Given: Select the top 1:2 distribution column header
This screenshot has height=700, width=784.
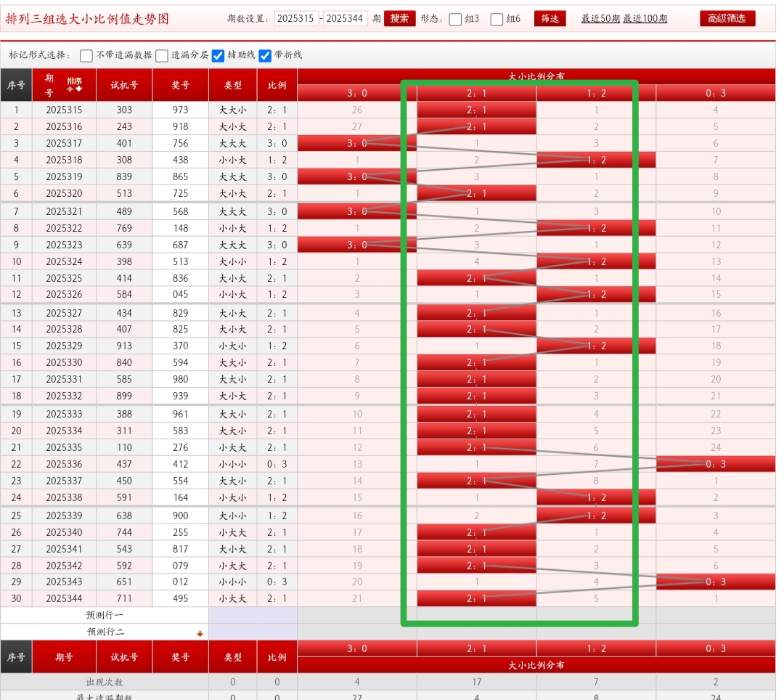Looking at the screenshot, I should 596,93.
